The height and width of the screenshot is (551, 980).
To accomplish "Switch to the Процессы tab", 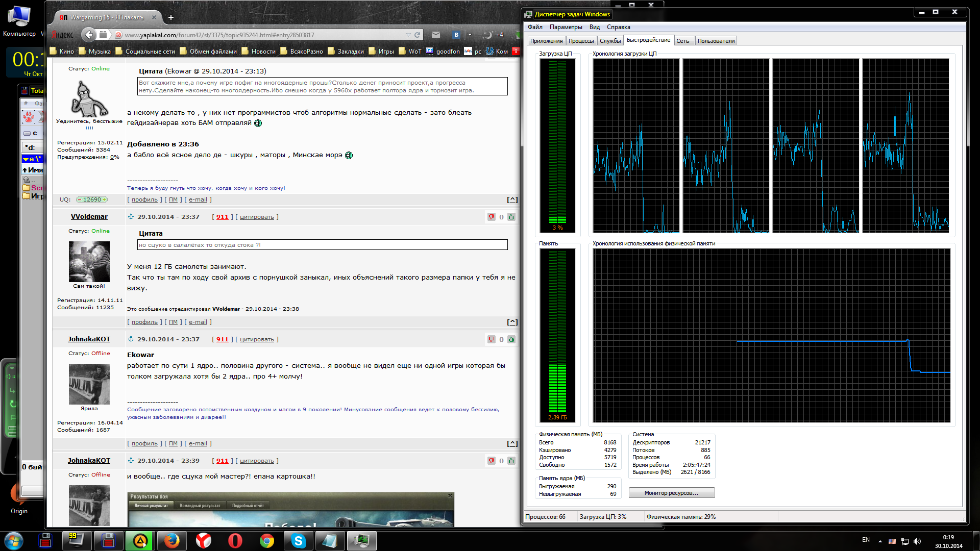I will [x=581, y=41].
